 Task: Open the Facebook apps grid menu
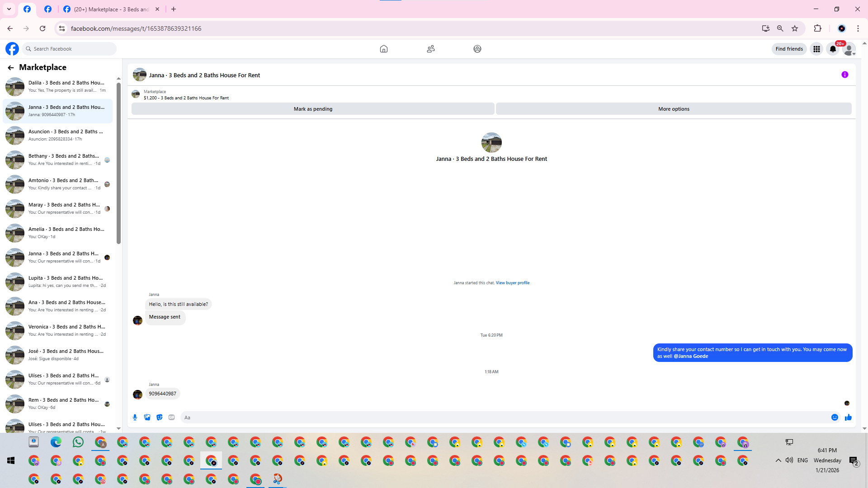(816, 49)
